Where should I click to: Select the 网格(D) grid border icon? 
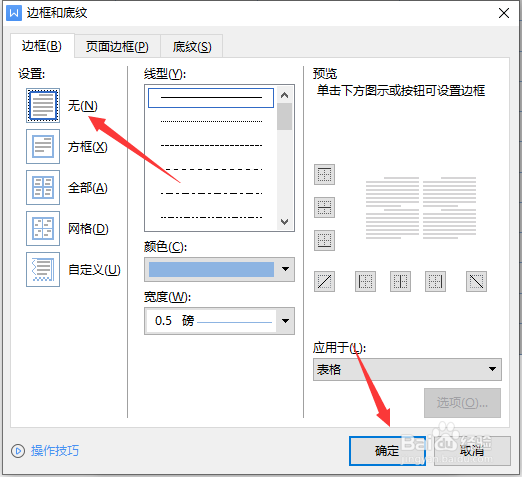pyautogui.click(x=43, y=228)
